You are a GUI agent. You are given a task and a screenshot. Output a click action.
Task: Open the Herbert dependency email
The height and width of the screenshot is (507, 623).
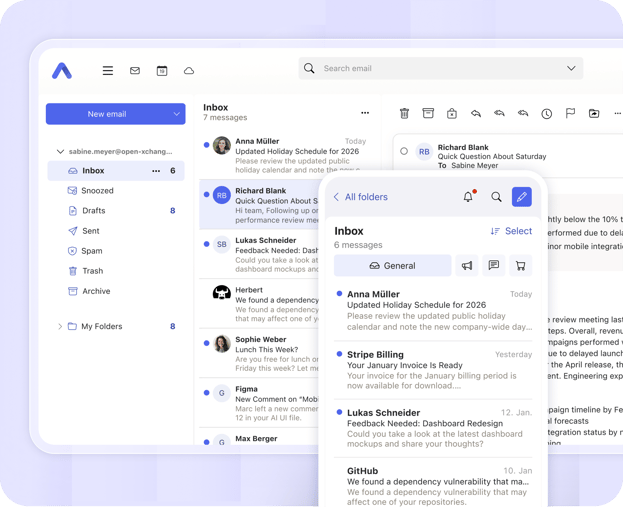tap(259, 304)
